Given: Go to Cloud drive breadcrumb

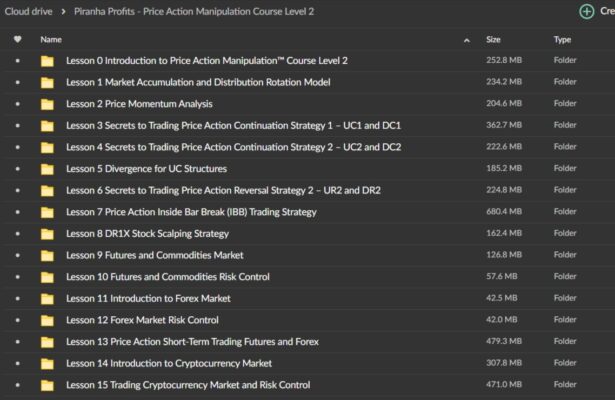Looking at the screenshot, I should click(x=28, y=11).
